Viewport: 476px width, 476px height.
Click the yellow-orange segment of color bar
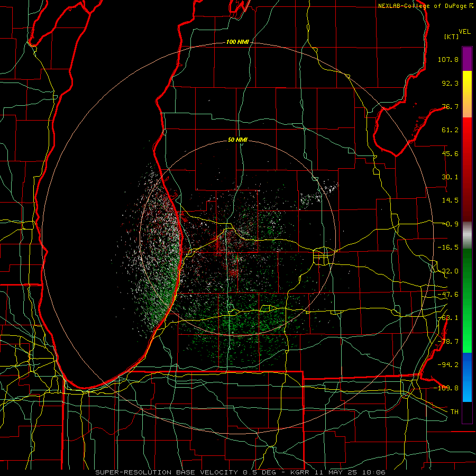pyautogui.click(x=467, y=94)
